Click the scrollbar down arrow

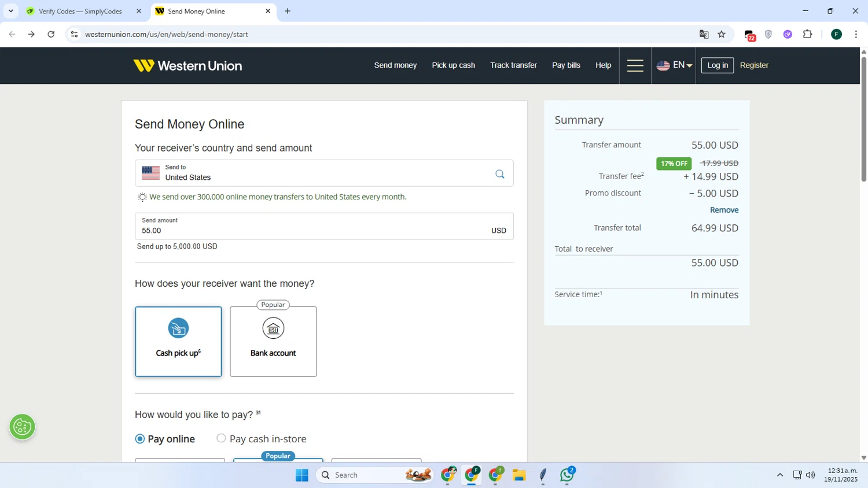click(x=863, y=457)
